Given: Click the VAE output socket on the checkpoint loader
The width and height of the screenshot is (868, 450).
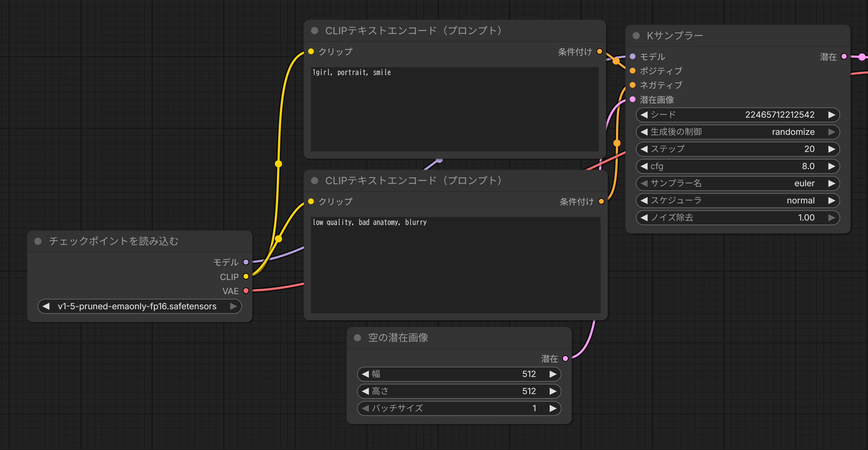Looking at the screenshot, I should click(x=246, y=291).
